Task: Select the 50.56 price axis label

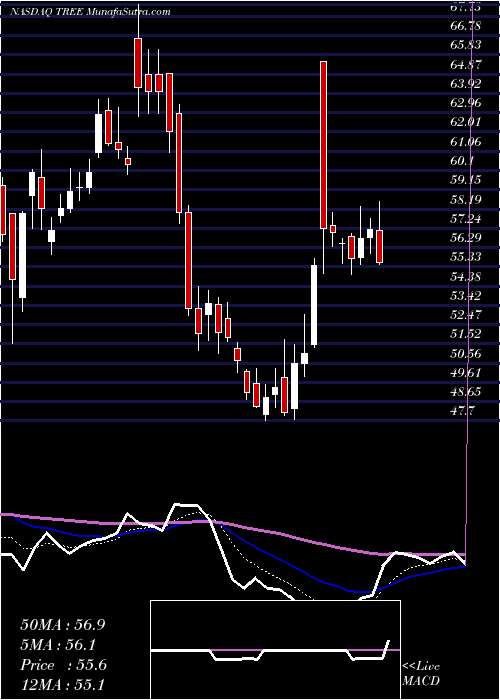Action: pyautogui.click(x=466, y=354)
